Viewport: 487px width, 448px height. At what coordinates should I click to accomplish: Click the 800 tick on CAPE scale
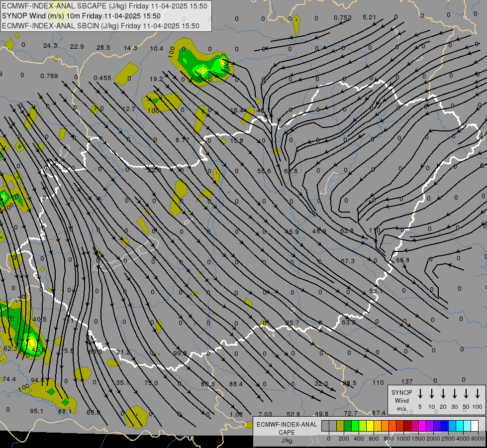click(389, 439)
